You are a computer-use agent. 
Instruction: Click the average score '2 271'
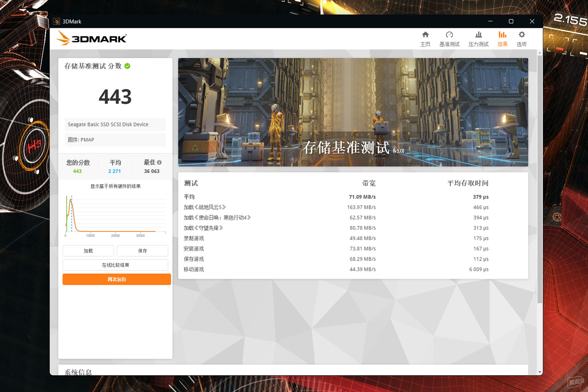115,171
